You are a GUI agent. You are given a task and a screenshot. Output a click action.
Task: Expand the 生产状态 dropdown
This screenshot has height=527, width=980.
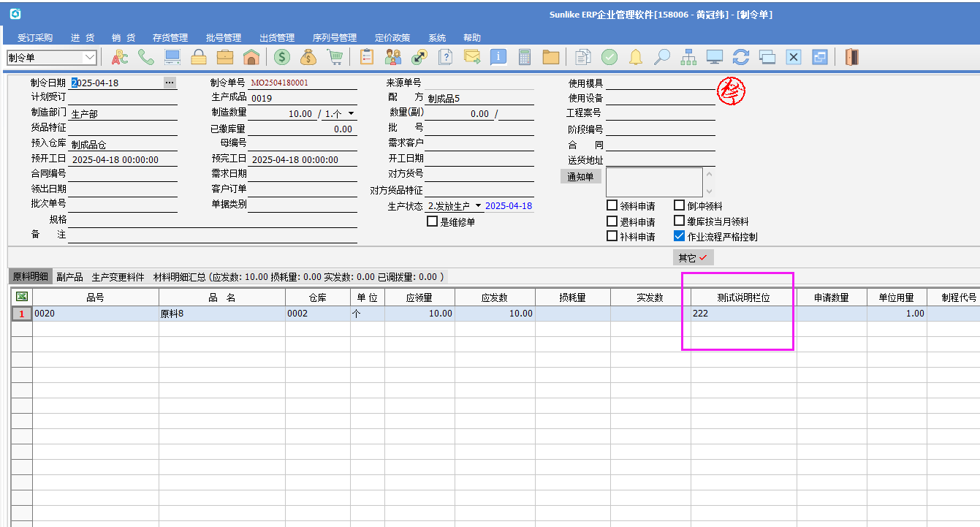click(478, 206)
